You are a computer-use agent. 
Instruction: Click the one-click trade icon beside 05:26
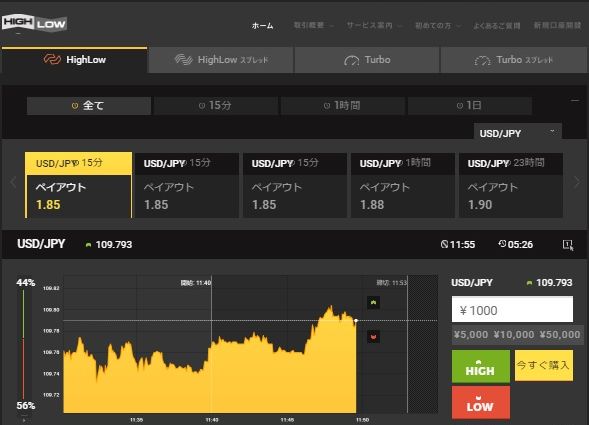[568, 245]
